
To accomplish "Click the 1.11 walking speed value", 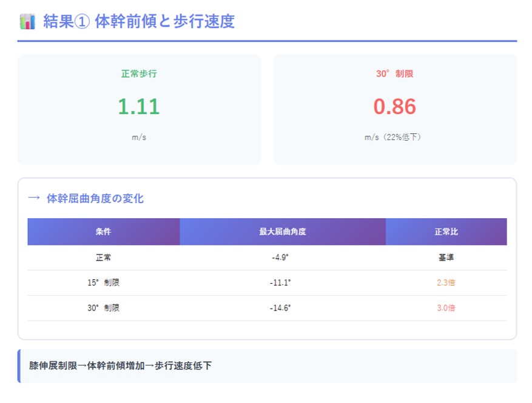I will 139,107.
